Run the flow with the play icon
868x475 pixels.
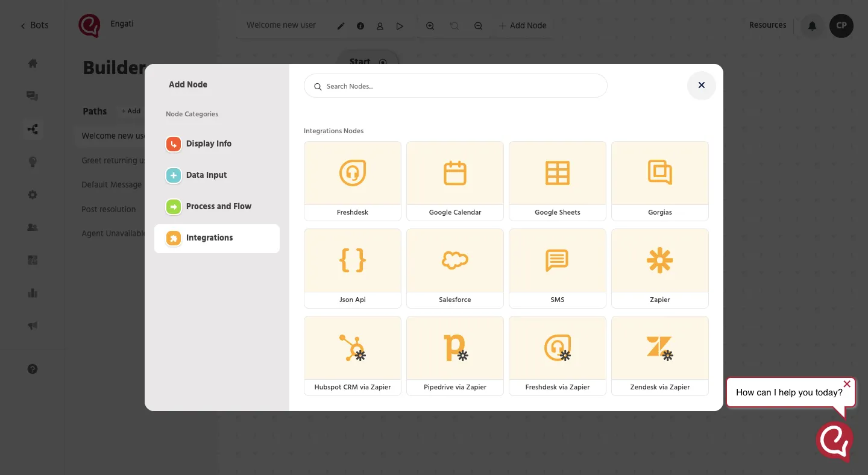(400, 26)
